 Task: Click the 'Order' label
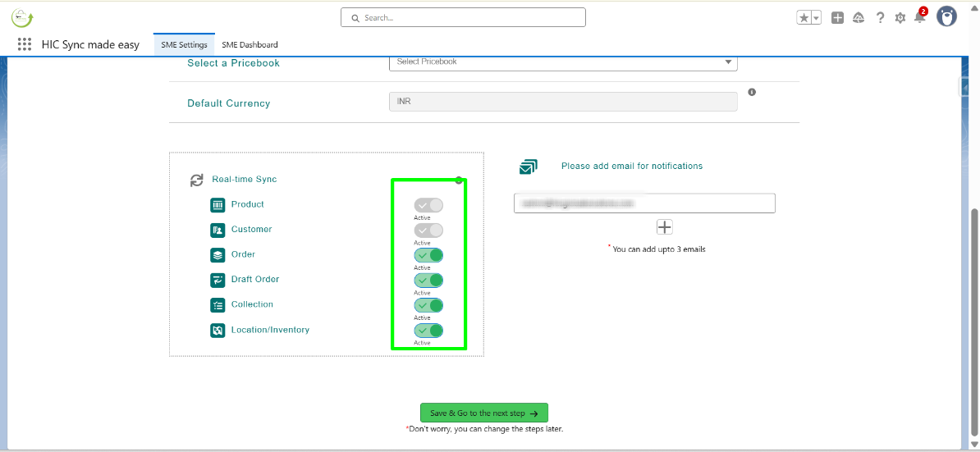pos(243,255)
